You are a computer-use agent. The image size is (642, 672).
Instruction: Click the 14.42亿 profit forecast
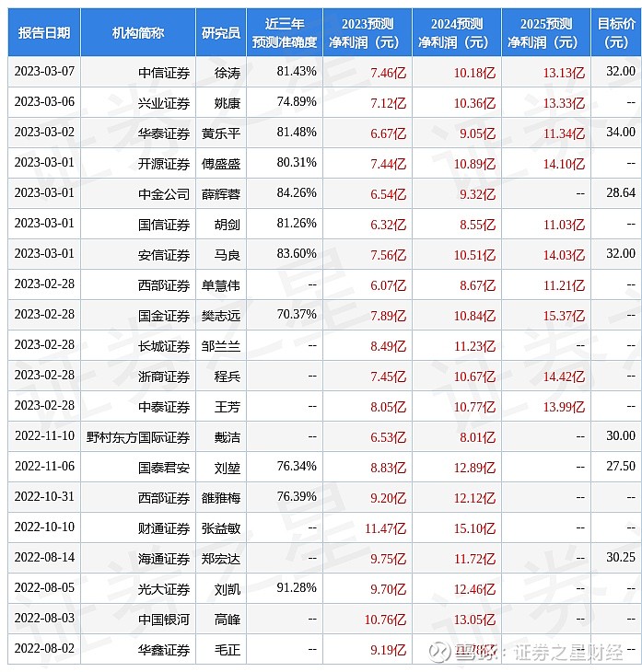coord(564,377)
